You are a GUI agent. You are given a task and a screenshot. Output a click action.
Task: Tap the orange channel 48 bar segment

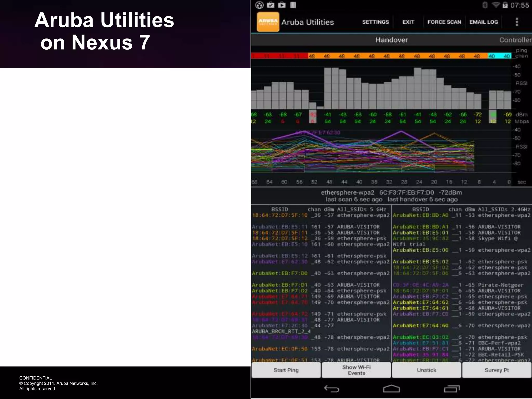(x=398, y=56)
